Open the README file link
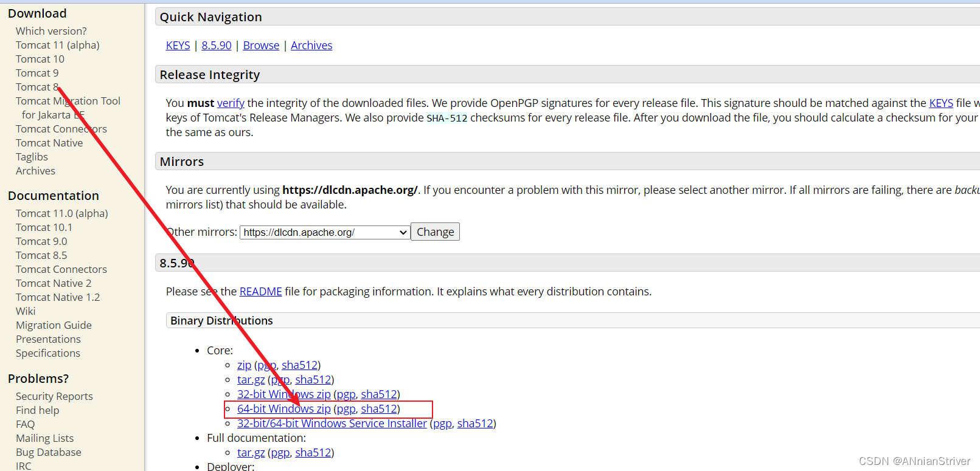980x471 pixels. pos(261,292)
